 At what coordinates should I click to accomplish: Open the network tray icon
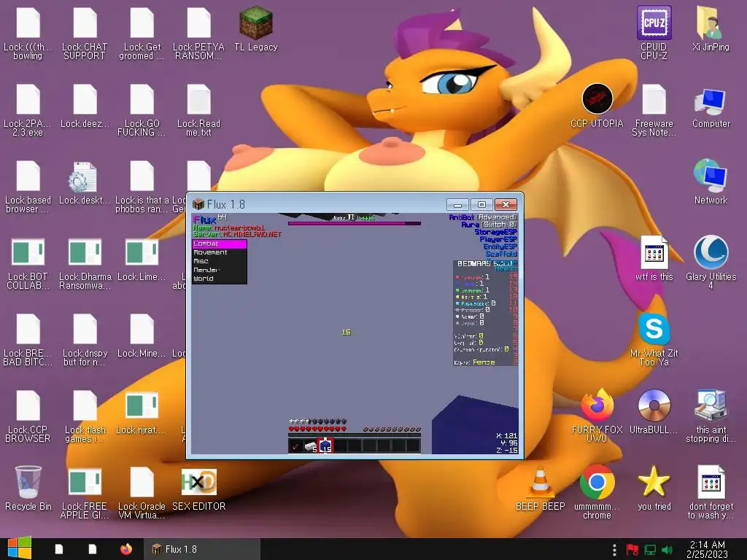click(650, 550)
